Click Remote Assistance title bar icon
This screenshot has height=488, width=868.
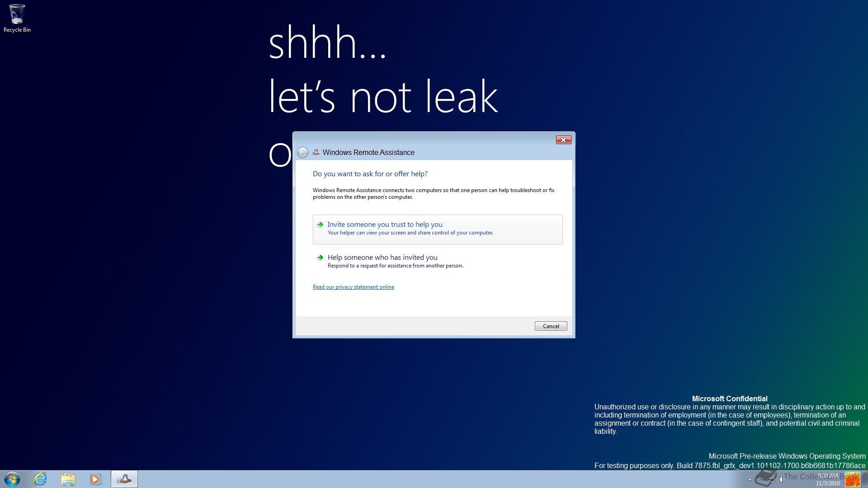[316, 153]
